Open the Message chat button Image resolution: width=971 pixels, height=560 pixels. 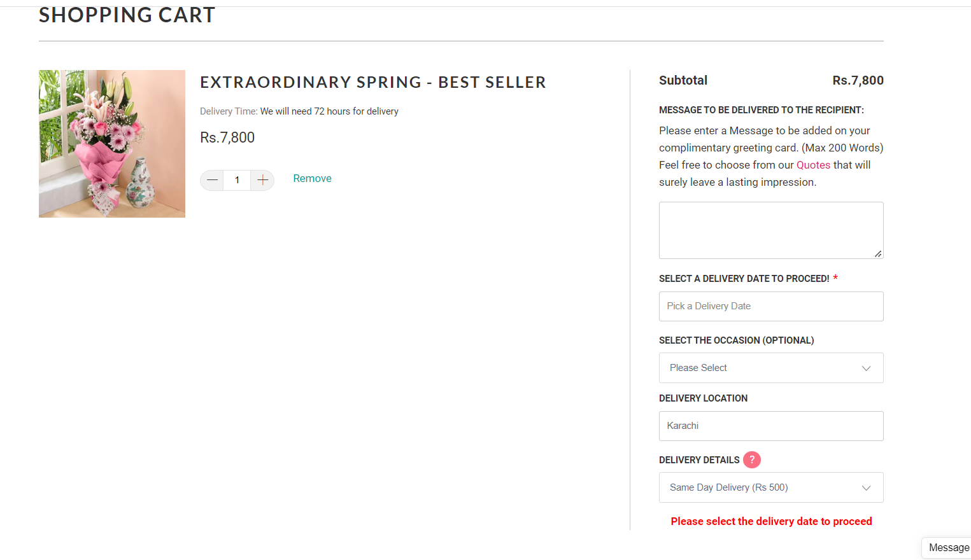tap(948, 548)
